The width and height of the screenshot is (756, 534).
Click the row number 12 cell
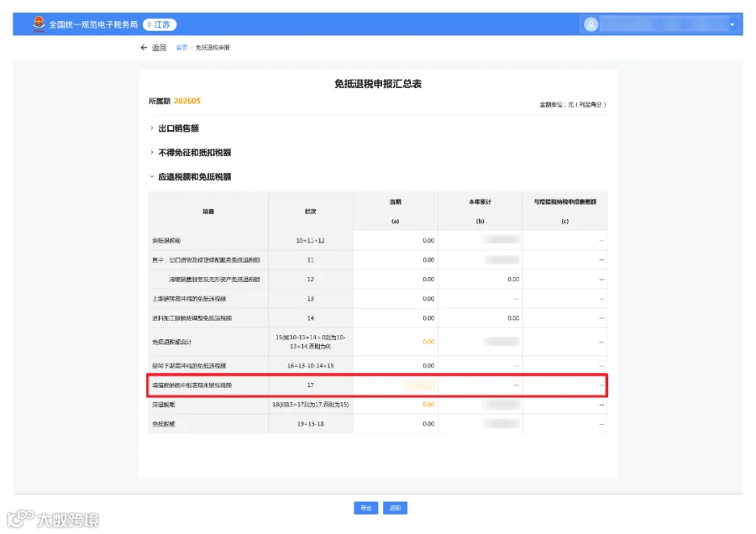tap(311, 279)
